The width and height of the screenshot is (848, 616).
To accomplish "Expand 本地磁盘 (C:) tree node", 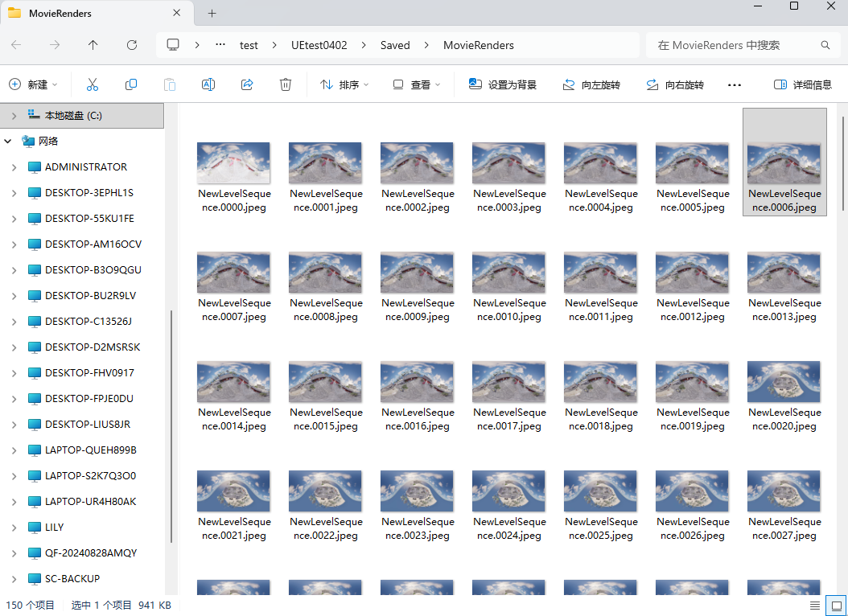I will (x=14, y=116).
